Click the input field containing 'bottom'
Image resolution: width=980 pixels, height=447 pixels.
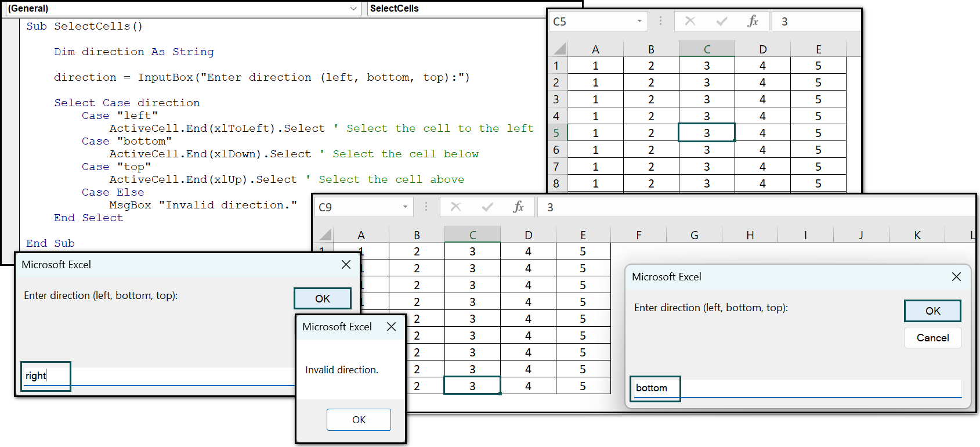(x=796, y=388)
